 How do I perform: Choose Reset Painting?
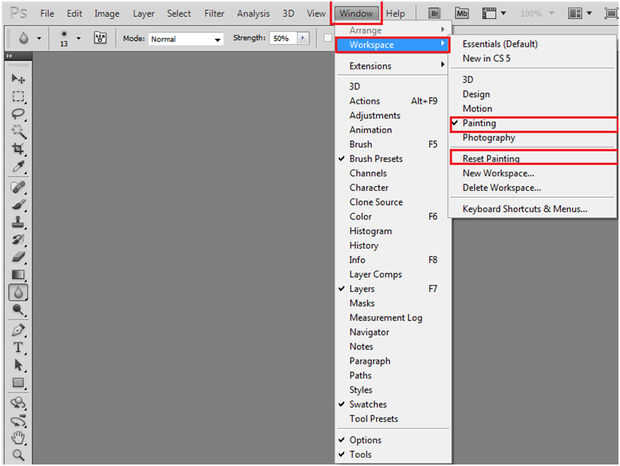pyautogui.click(x=533, y=158)
